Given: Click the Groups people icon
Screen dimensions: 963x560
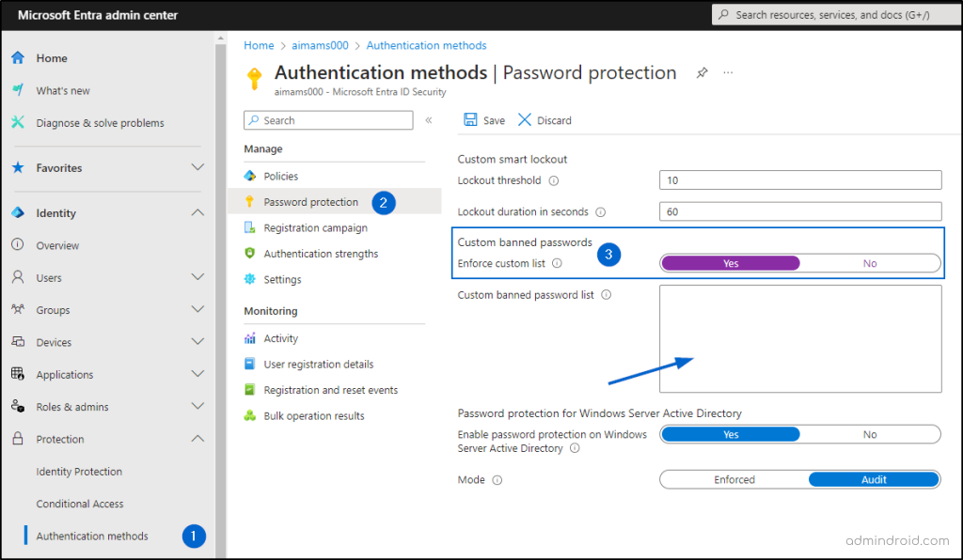Looking at the screenshot, I should pyautogui.click(x=18, y=309).
